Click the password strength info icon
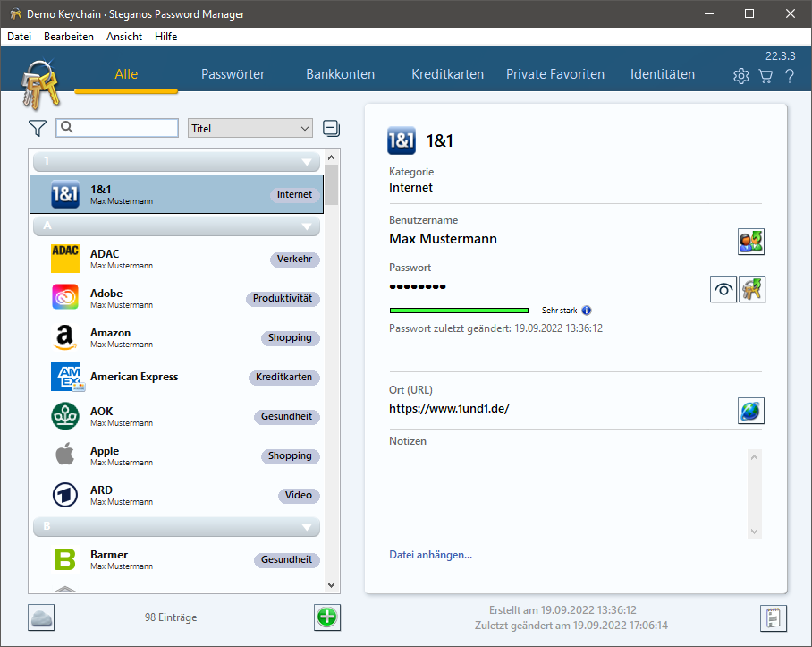Image resolution: width=812 pixels, height=647 pixels. click(x=587, y=311)
